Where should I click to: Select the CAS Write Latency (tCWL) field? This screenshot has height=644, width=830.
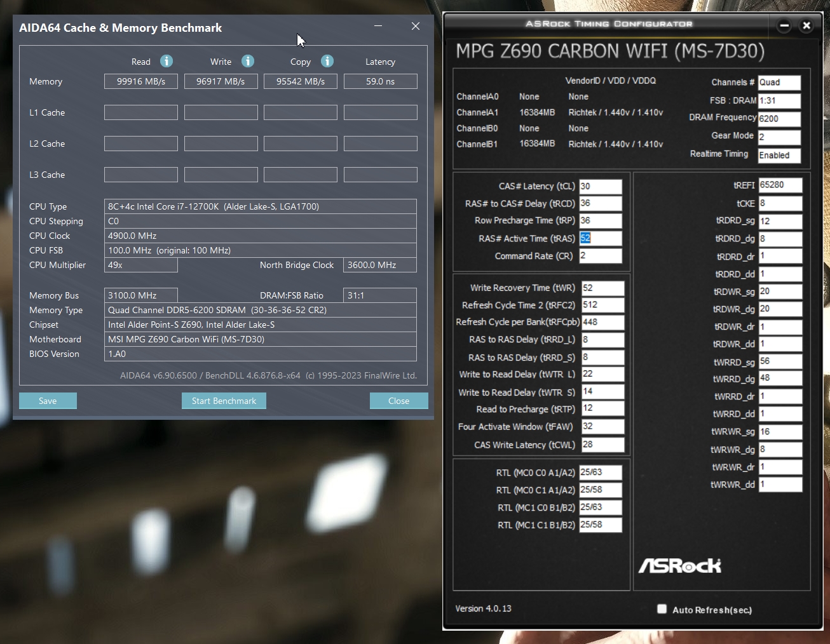602,445
